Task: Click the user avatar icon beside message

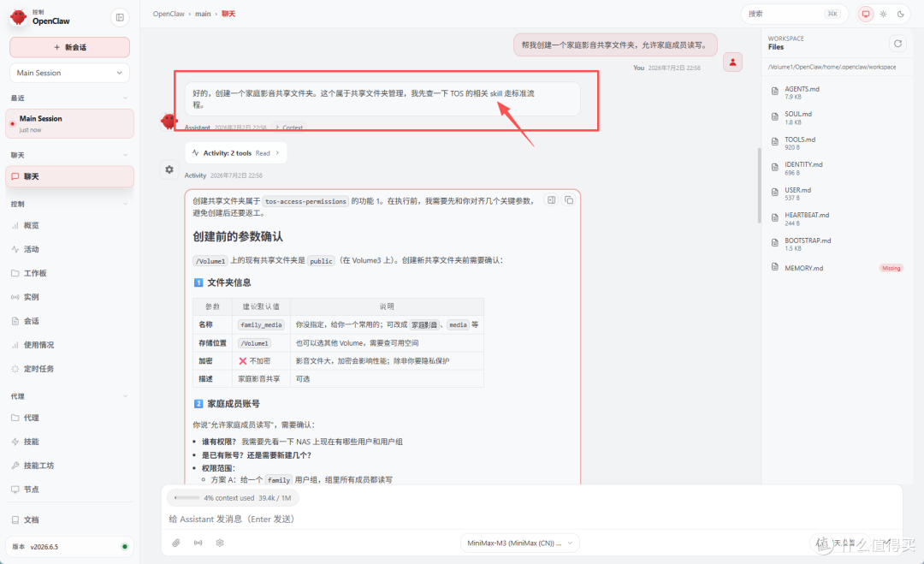Action: (x=732, y=62)
